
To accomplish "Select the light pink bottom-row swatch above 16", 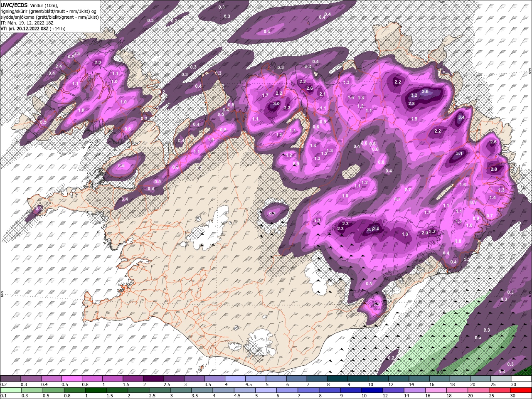I will pos(435,390).
